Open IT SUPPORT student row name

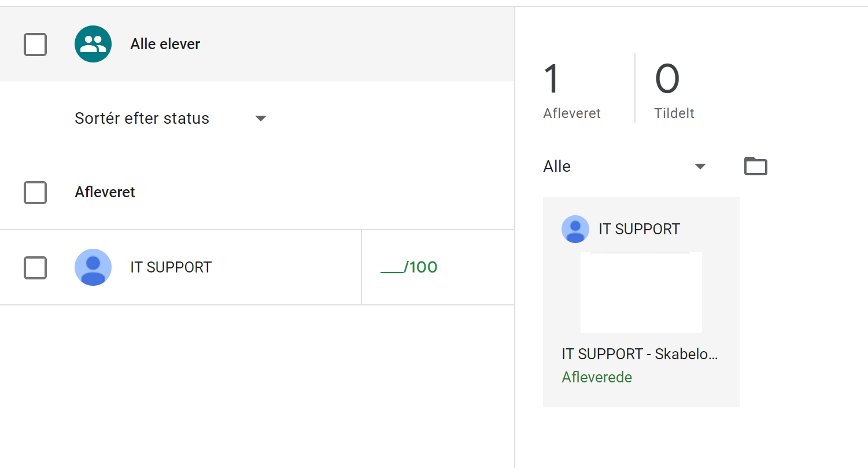171,267
